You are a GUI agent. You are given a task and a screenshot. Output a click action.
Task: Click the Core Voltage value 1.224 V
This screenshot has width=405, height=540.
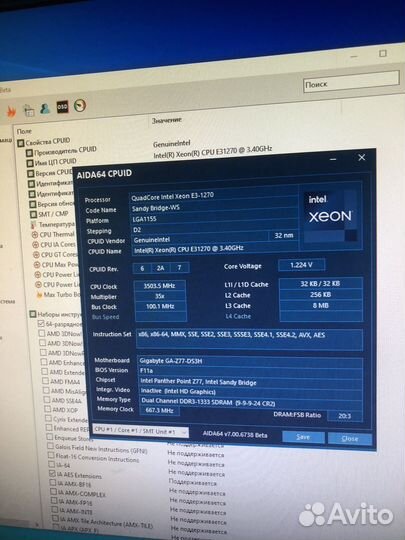click(301, 265)
